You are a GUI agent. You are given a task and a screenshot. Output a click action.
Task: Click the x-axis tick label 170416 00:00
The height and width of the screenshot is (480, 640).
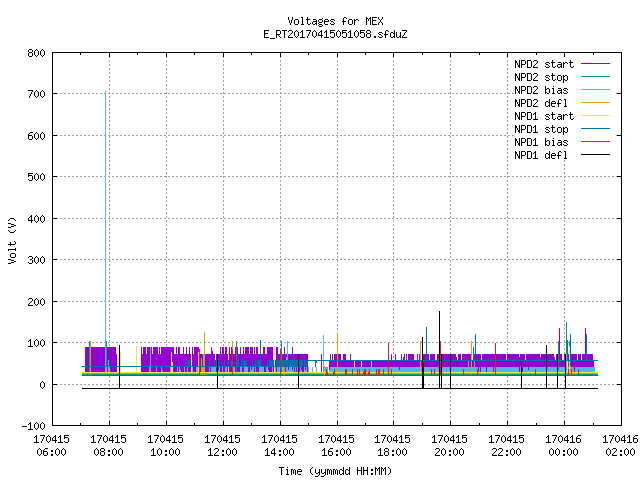coord(564,446)
